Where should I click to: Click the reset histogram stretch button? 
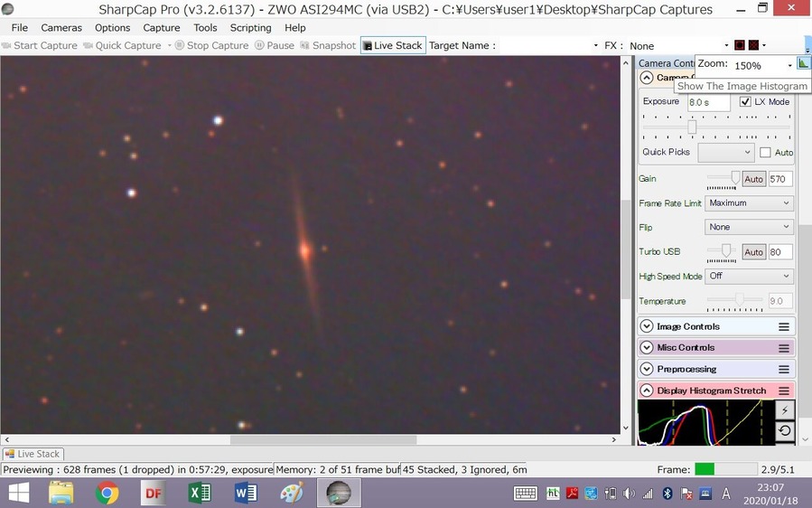(785, 431)
